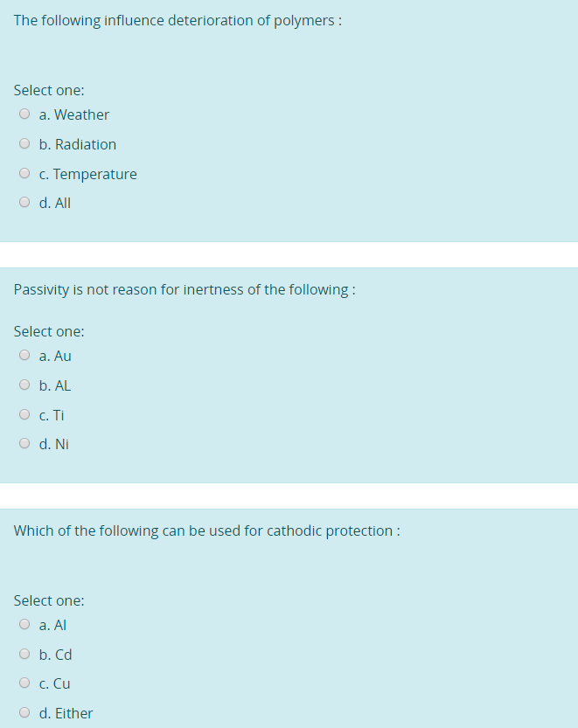578x728 pixels.
Task: Select b. AL radio button
Action: tap(24, 385)
